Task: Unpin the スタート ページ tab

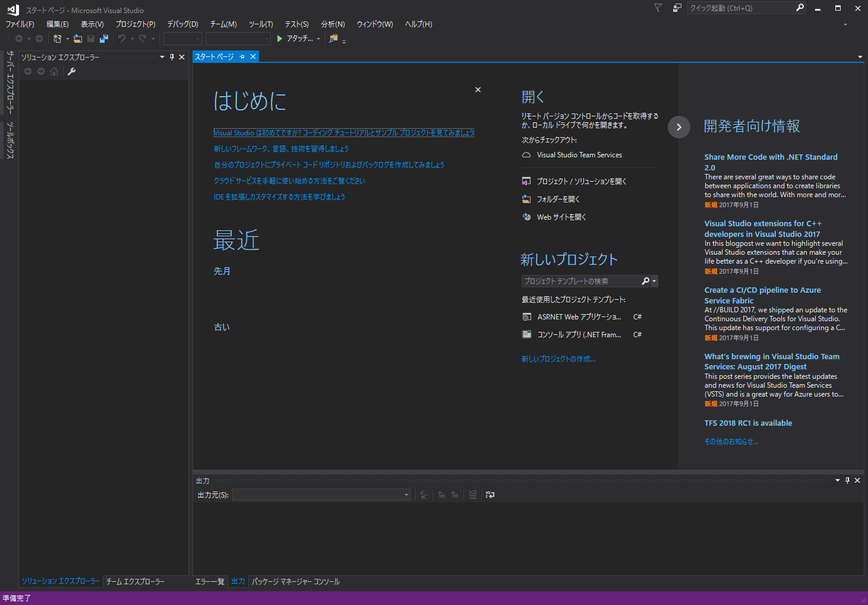Action: coord(241,56)
